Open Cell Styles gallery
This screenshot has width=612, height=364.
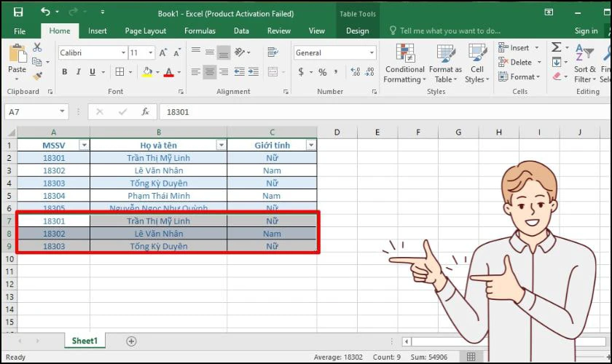[x=477, y=63]
